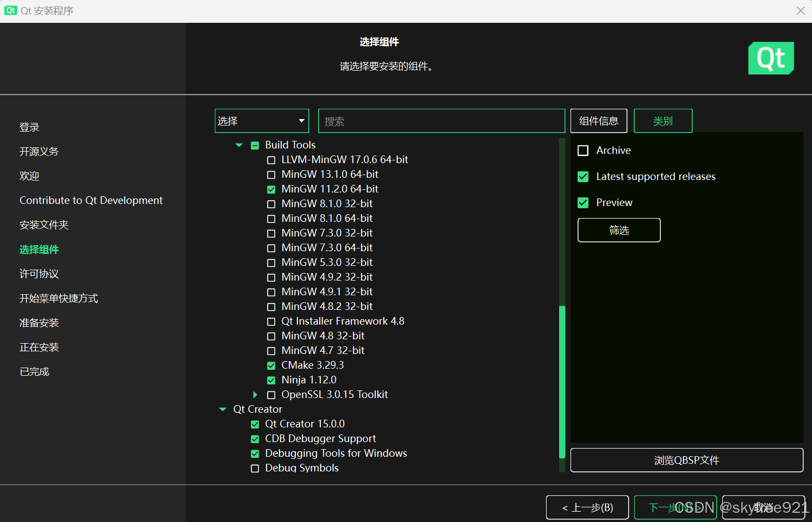Select the 开始菜单快捷方式 step in sidebar
The image size is (812, 522).
(59, 299)
